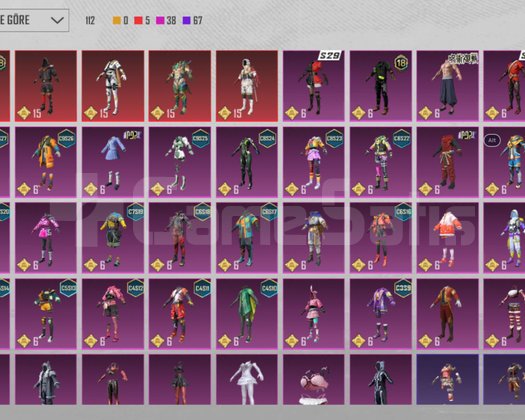Click the 18 level badge on black outfit

(x=401, y=63)
